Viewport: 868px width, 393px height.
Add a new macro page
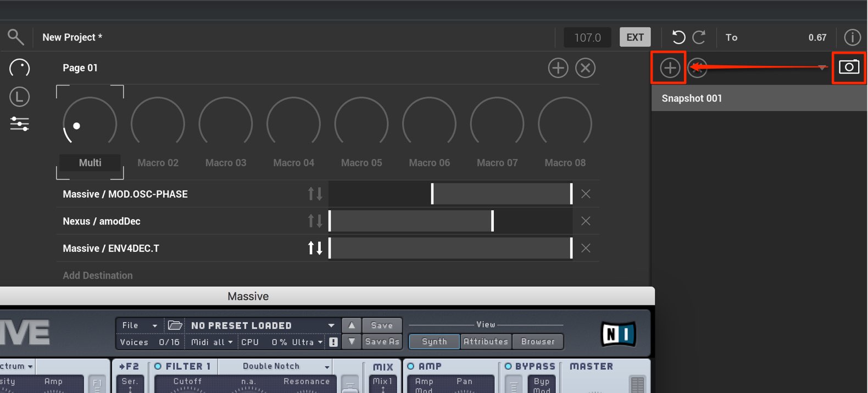(x=558, y=68)
